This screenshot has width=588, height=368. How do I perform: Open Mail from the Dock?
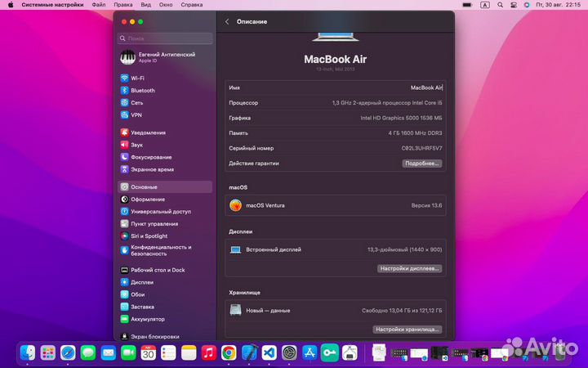(x=109, y=352)
